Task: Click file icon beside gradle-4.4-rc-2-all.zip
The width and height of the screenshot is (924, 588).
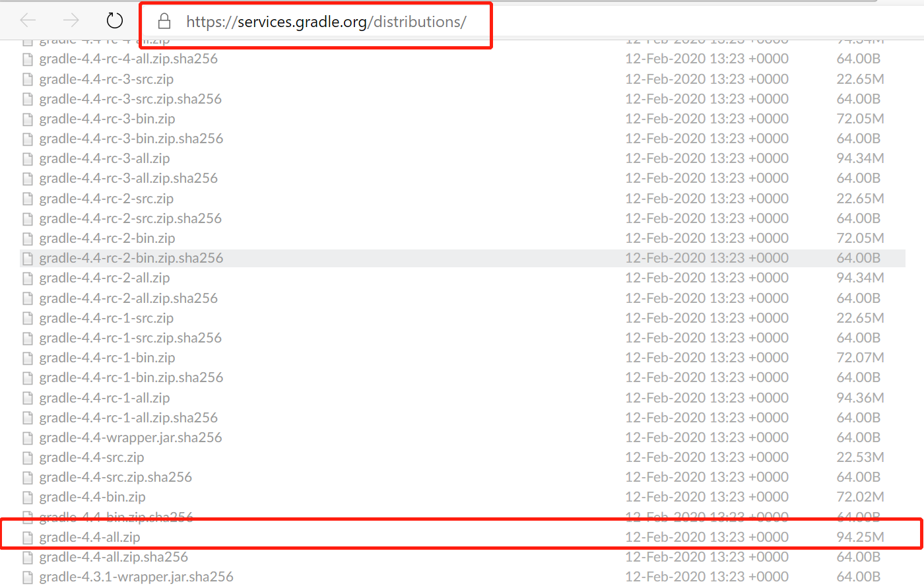Action: point(27,278)
